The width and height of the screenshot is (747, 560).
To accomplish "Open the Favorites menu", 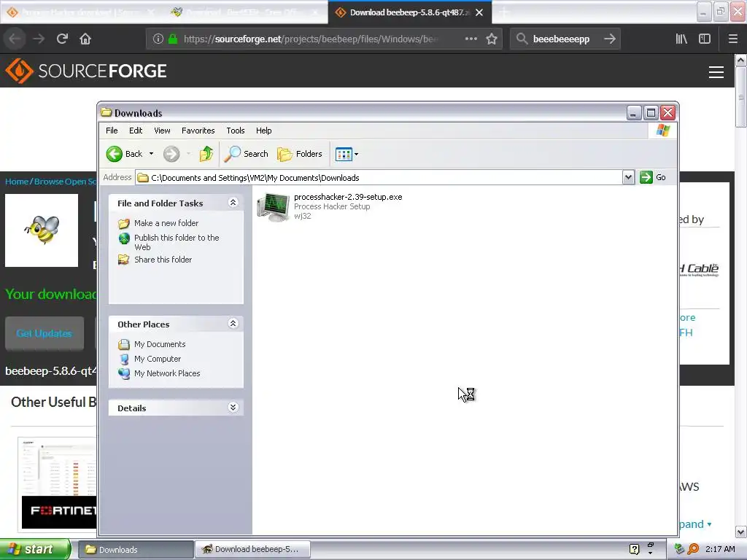I will tap(198, 131).
